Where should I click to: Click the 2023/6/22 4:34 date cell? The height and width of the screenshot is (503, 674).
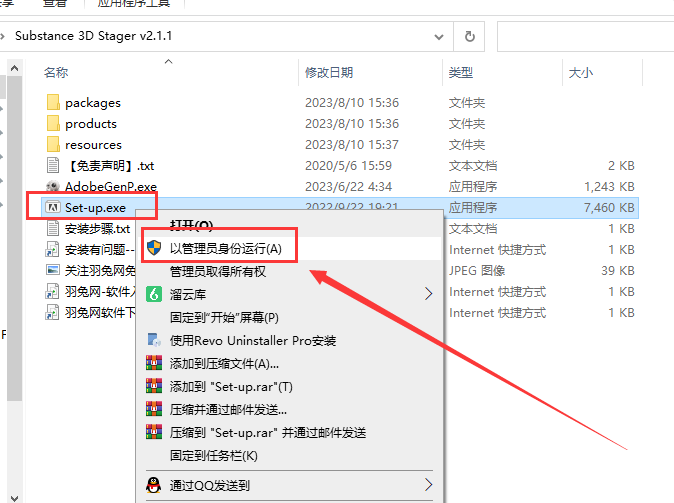[349, 187]
